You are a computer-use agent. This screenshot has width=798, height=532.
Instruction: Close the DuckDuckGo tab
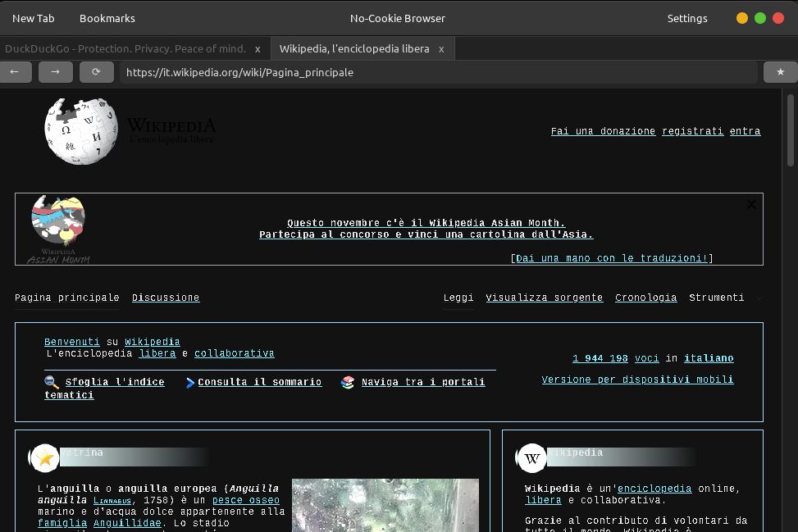pyautogui.click(x=258, y=49)
